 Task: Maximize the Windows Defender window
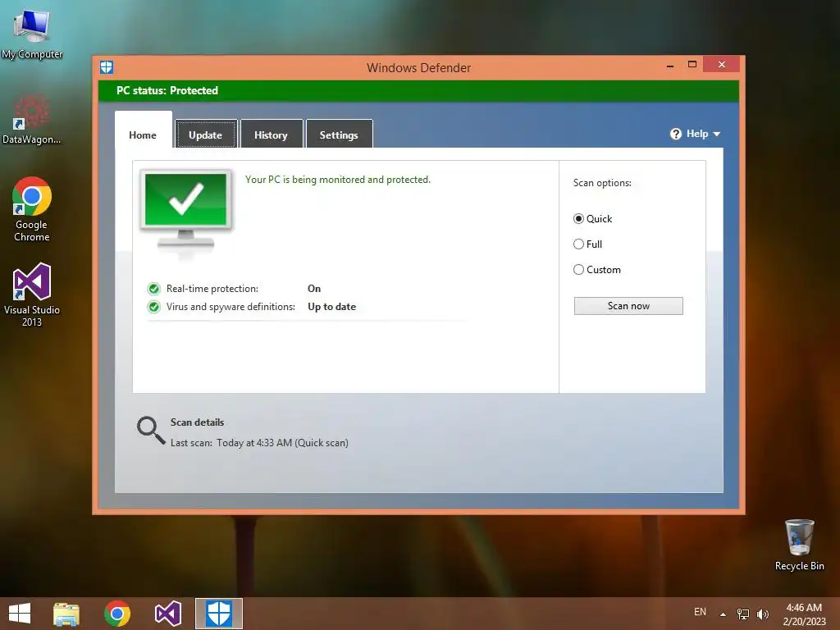click(x=692, y=65)
